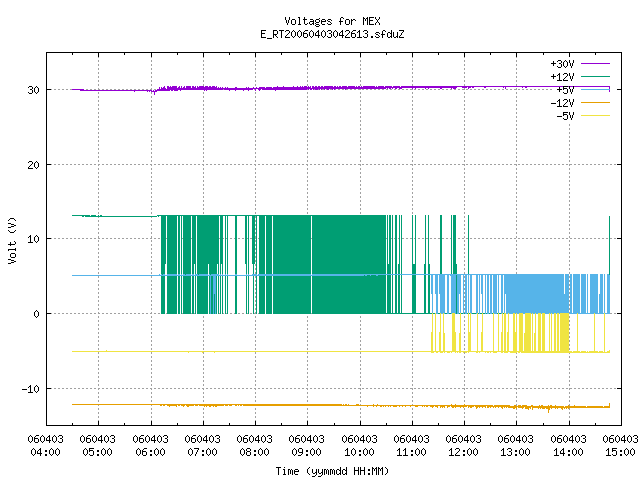Click the purple +30V legend line sample
Image resolution: width=640 pixels, height=480 pixels.
tap(595, 64)
